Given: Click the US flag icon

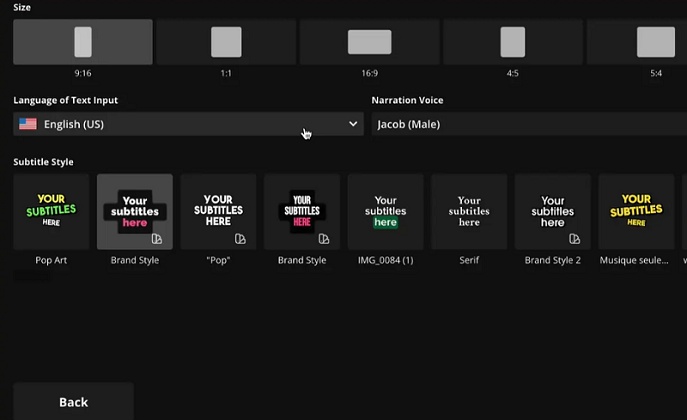Looking at the screenshot, I should click(x=28, y=124).
